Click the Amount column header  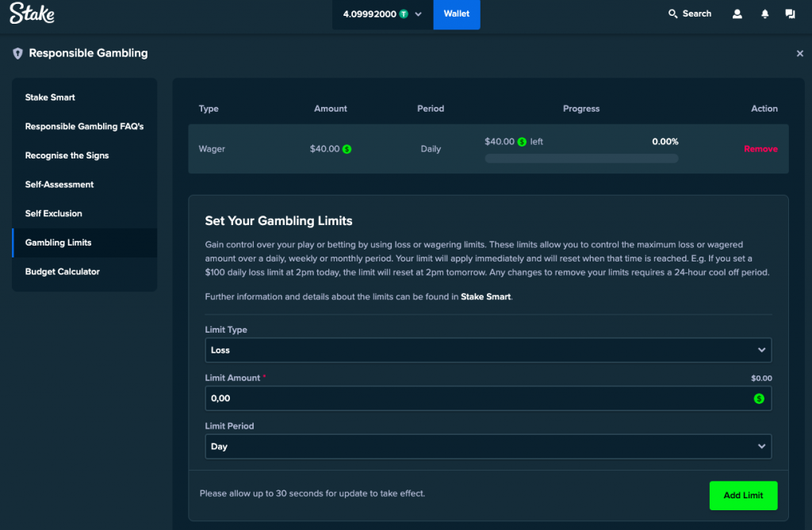[x=331, y=109]
